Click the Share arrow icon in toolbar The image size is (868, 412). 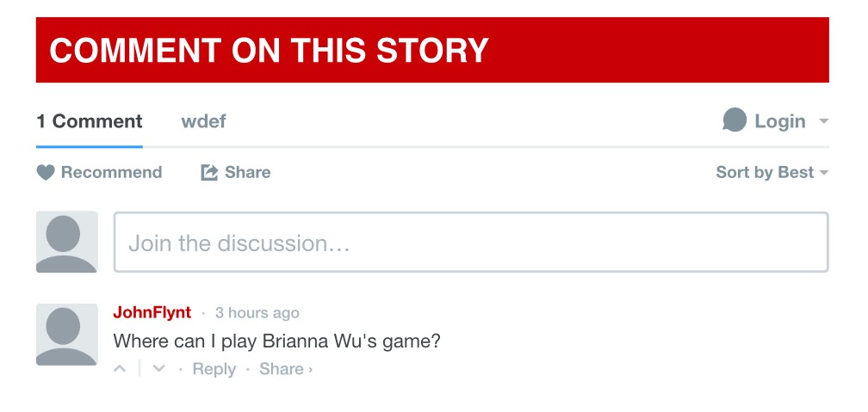click(x=208, y=173)
